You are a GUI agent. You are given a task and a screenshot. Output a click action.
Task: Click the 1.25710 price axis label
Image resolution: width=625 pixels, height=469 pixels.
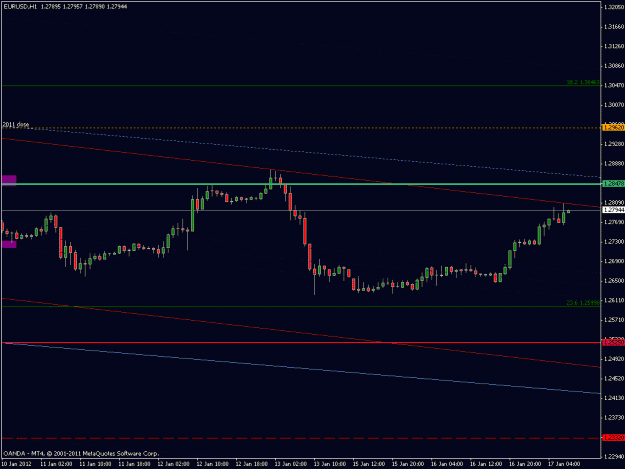coord(614,320)
